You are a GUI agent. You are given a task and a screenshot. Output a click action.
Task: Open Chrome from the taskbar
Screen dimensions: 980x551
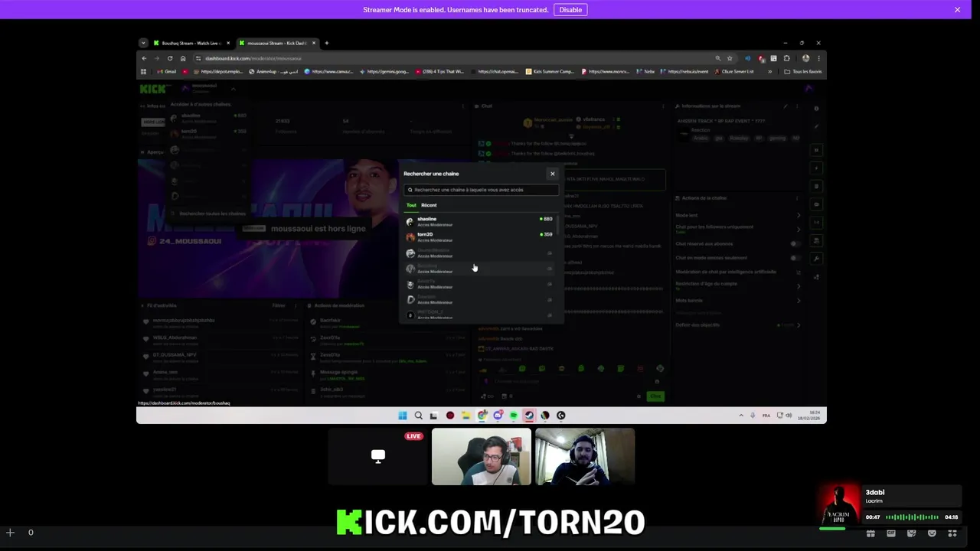pyautogui.click(x=482, y=416)
